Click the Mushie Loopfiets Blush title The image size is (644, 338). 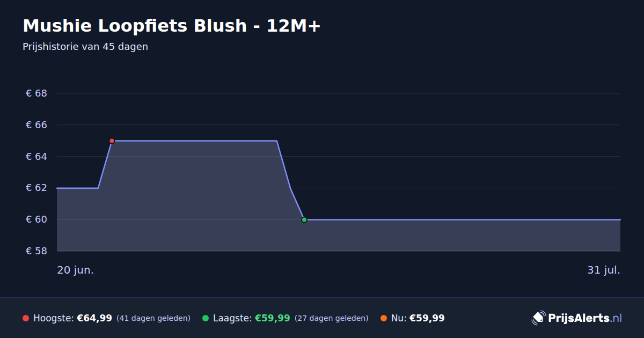coord(172,26)
